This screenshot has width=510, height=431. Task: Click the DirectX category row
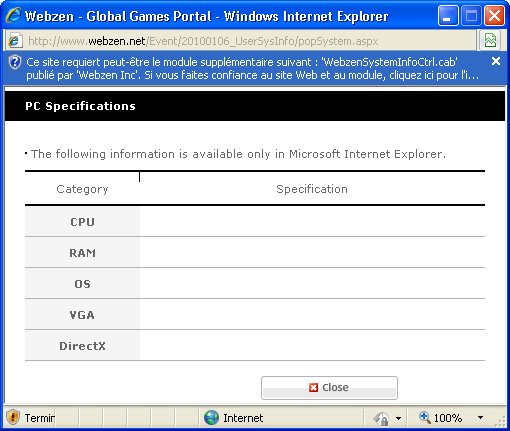[255, 346]
